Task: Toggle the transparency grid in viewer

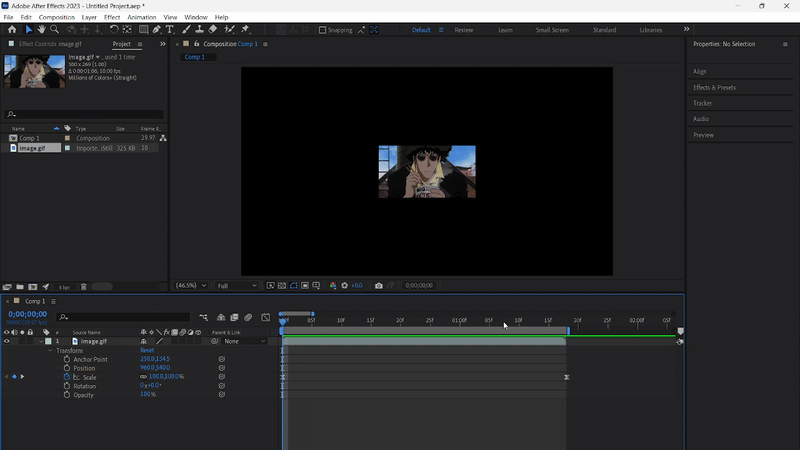Action: (x=282, y=286)
